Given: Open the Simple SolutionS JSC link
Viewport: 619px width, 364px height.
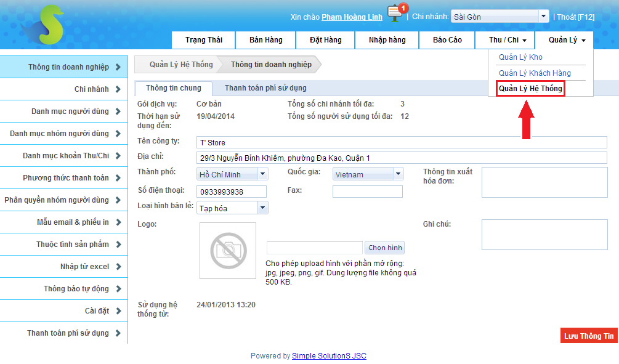Looking at the screenshot, I should pyautogui.click(x=329, y=356).
